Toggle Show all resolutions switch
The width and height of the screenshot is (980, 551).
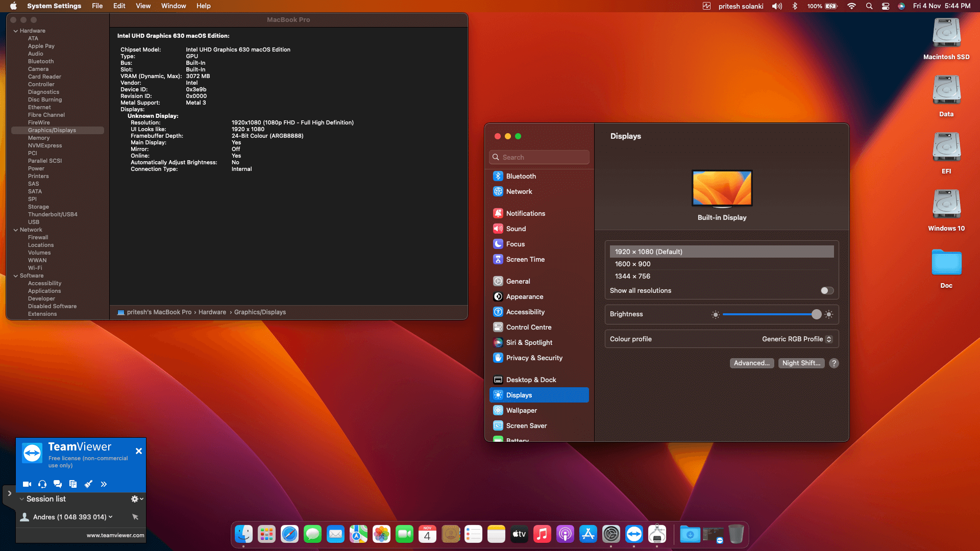coord(827,291)
